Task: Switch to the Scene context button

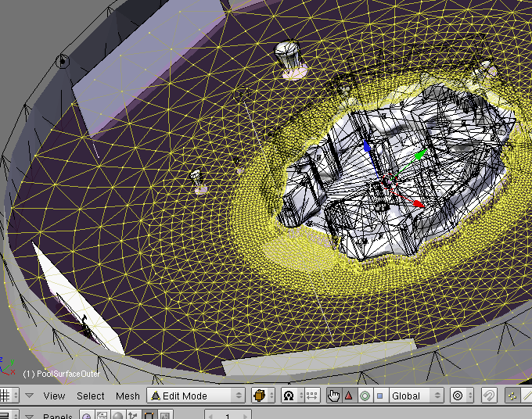Action: pyautogui.click(x=165, y=415)
